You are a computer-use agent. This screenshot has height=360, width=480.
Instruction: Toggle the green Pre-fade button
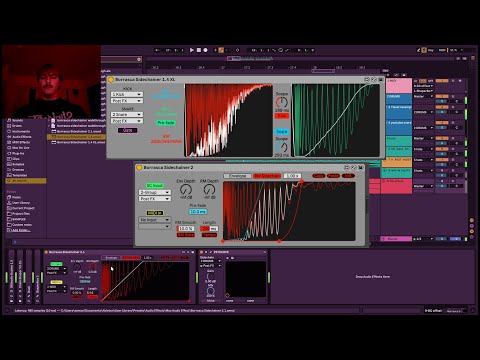(166, 123)
